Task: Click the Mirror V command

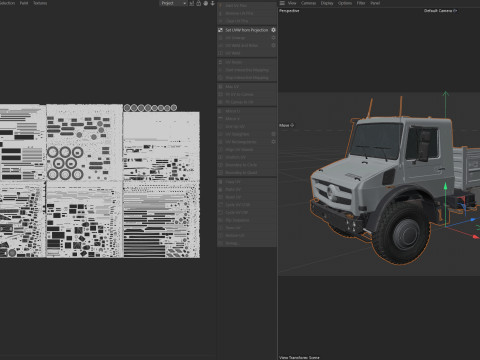Action: [x=247, y=119]
